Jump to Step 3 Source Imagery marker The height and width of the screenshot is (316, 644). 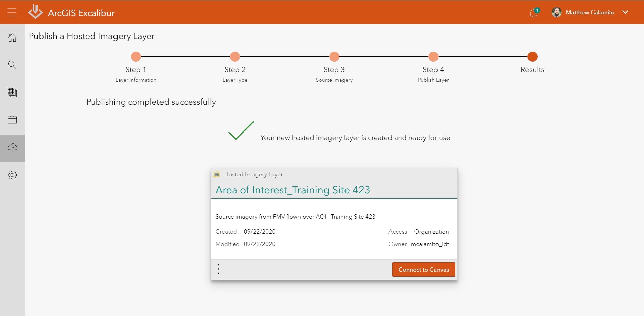coord(334,57)
